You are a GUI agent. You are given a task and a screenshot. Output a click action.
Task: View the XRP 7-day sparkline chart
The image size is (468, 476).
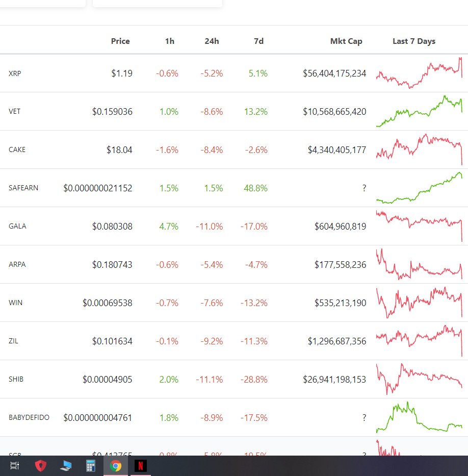point(419,73)
